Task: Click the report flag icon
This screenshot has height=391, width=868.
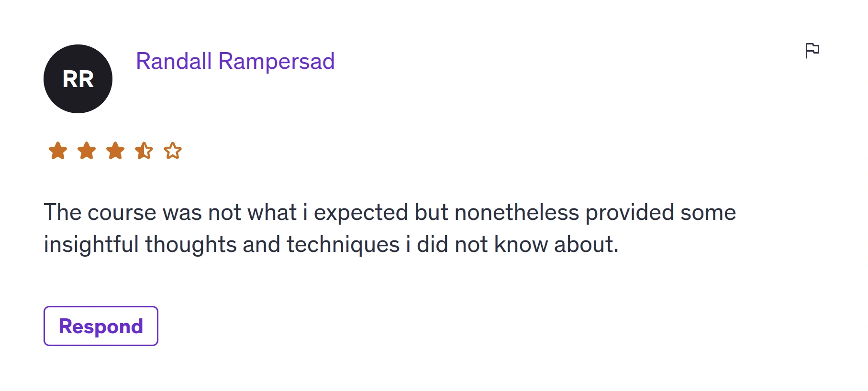Action: 812,50
